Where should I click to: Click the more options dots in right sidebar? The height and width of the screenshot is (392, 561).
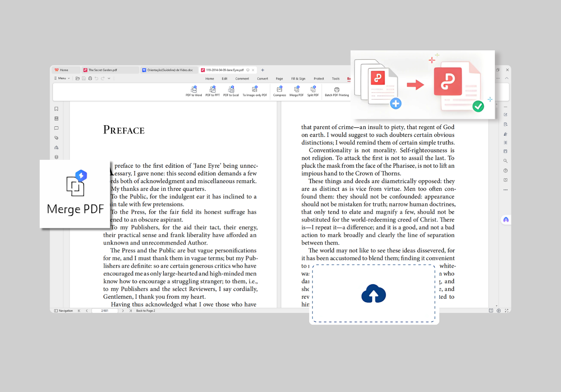[505, 190]
